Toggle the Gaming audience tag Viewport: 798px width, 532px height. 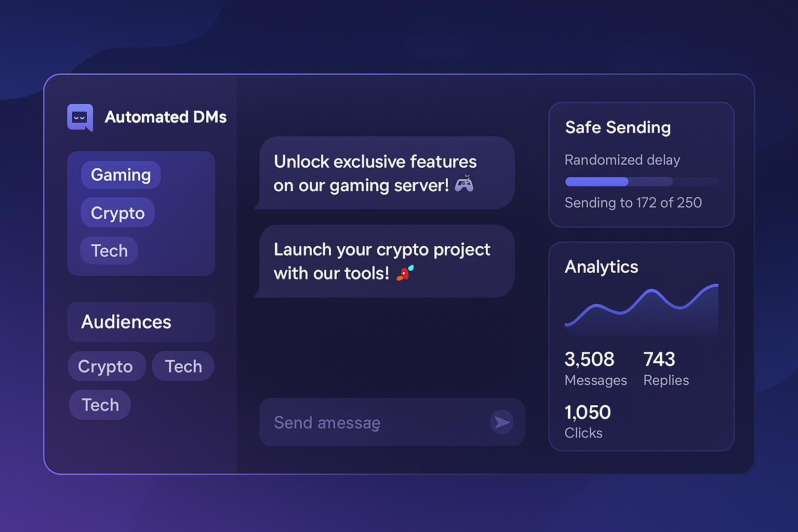[x=121, y=175]
